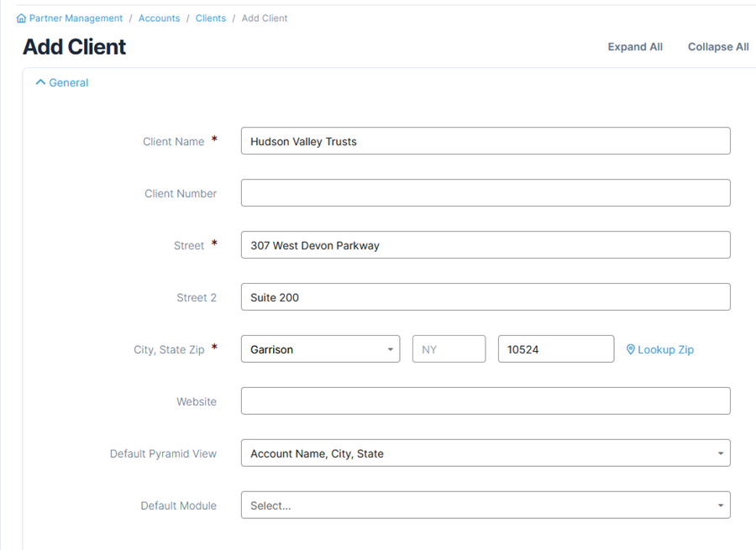Image resolution: width=756 pixels, height=550 pixels.
Task: Open the Default Module select dropdown
Action: coord(486,505)
